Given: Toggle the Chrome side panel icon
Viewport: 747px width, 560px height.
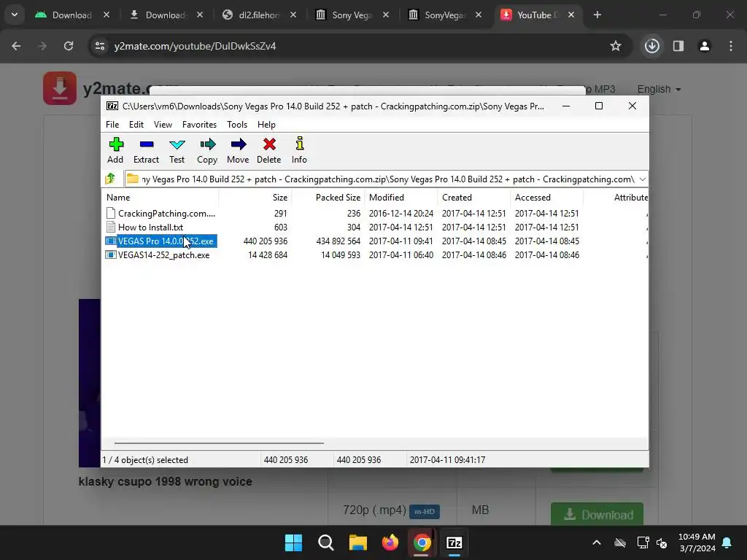Looking at the screenshot, I should coord(678,46).
